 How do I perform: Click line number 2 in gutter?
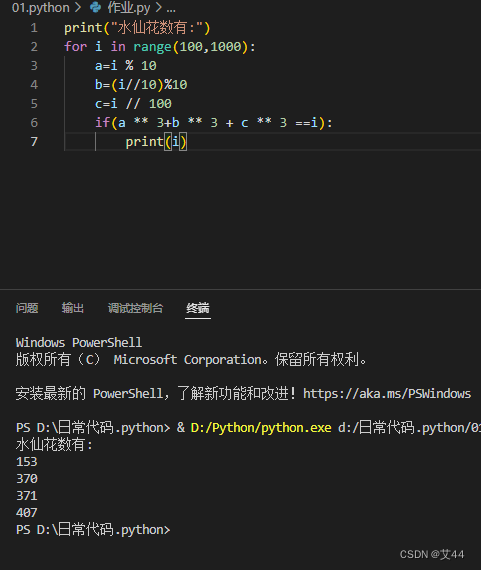(x=34, y=47)
